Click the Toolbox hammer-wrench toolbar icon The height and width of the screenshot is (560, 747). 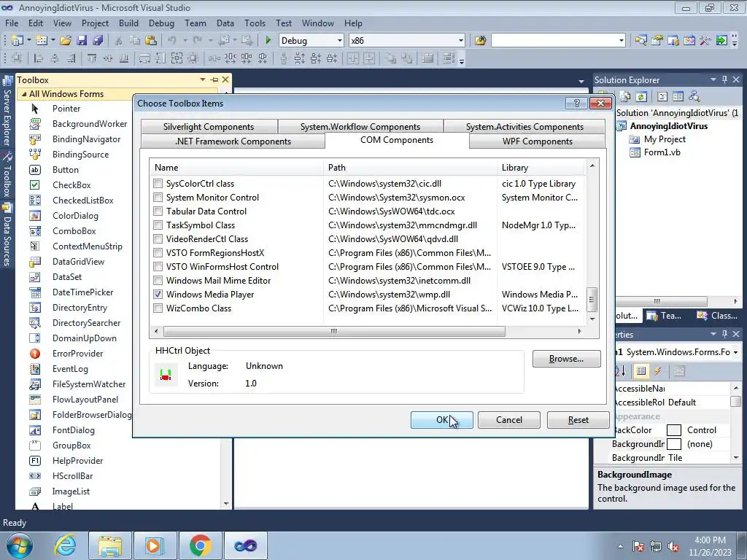[x=705, y=41]
